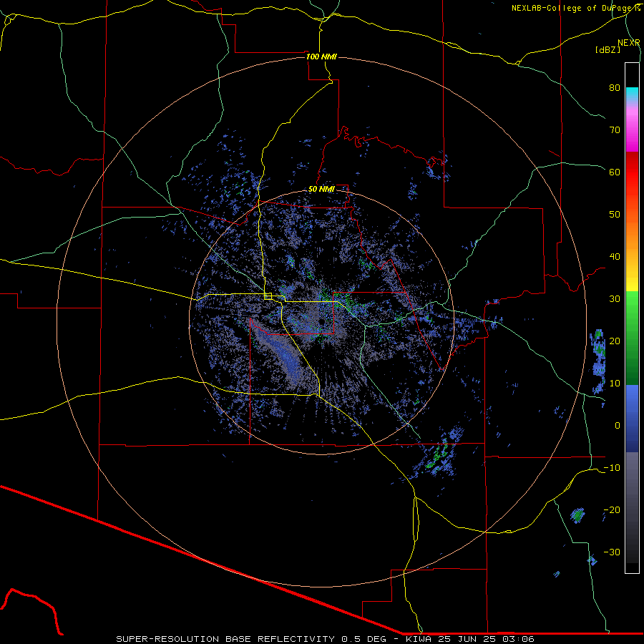
Task: Click the 30 value on dBZ scale
Action: (615, 299)
